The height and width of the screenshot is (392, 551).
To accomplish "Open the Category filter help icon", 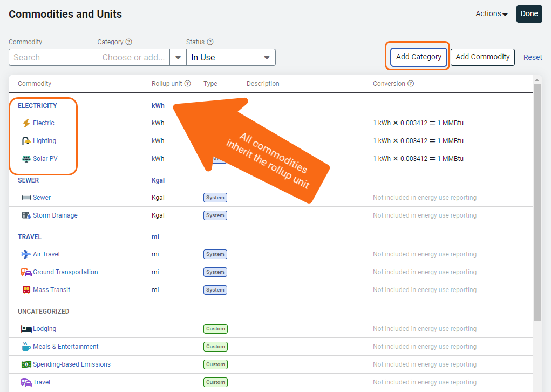I will pyautogui.click(x=129, y=42).
